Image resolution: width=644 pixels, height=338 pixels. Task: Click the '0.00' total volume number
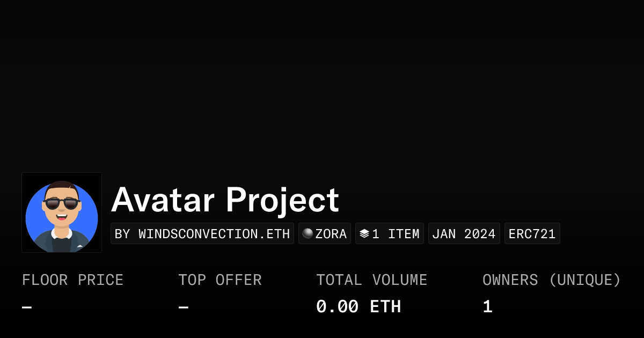click(x=337, y=307)
